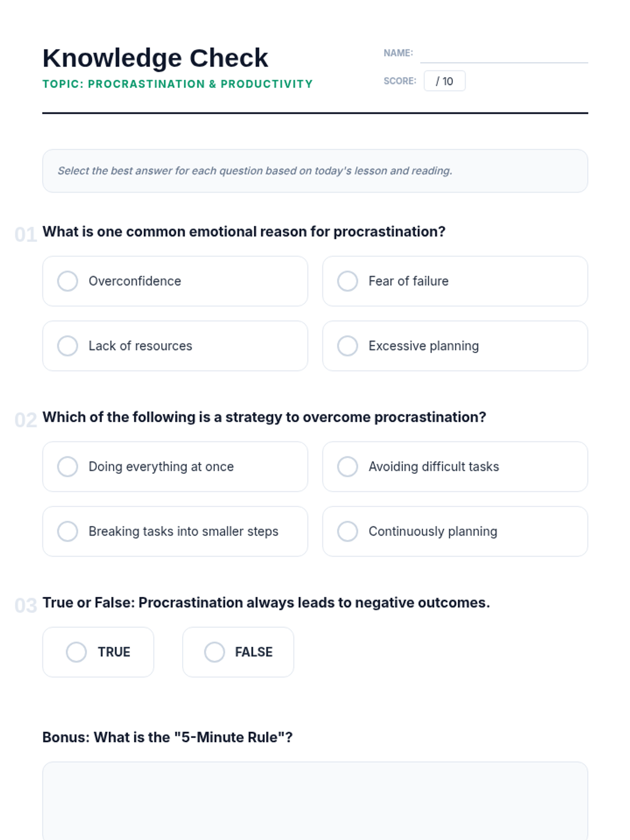The width and height of the screenshot is (630, 840).
Task: Click the instructions banner text
Action: [x=255, y=171]
